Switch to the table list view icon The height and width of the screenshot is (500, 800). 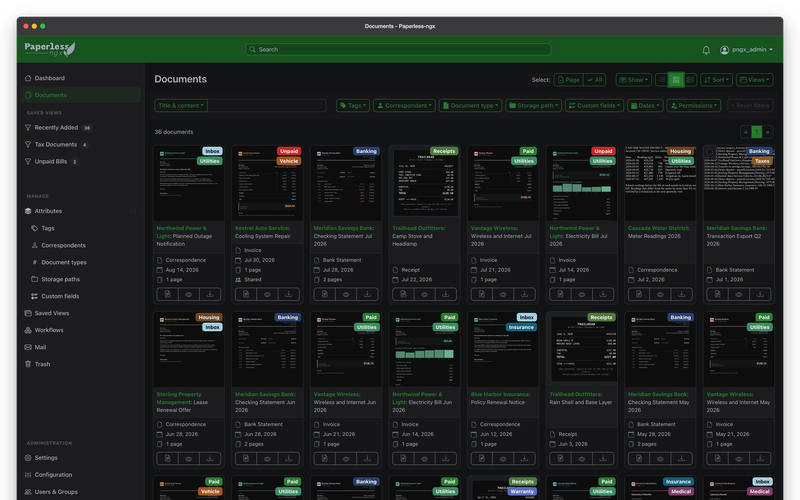coord(662,80)
